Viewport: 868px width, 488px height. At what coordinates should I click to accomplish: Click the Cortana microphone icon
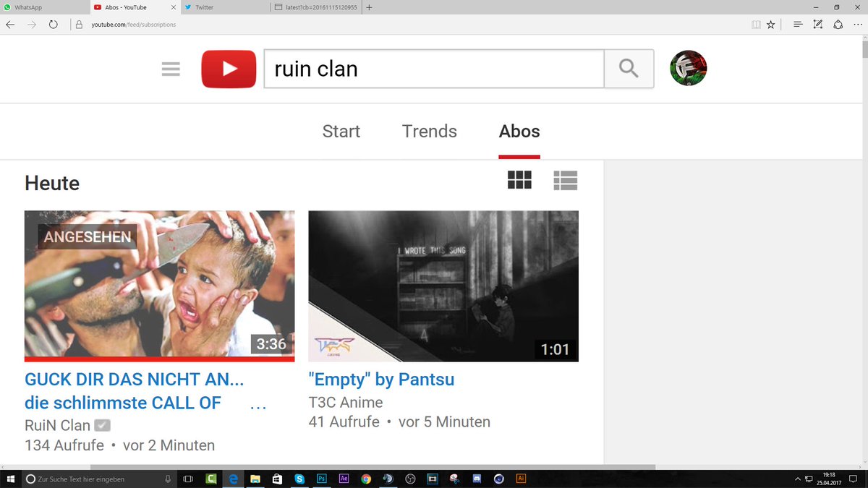(168, 479)
